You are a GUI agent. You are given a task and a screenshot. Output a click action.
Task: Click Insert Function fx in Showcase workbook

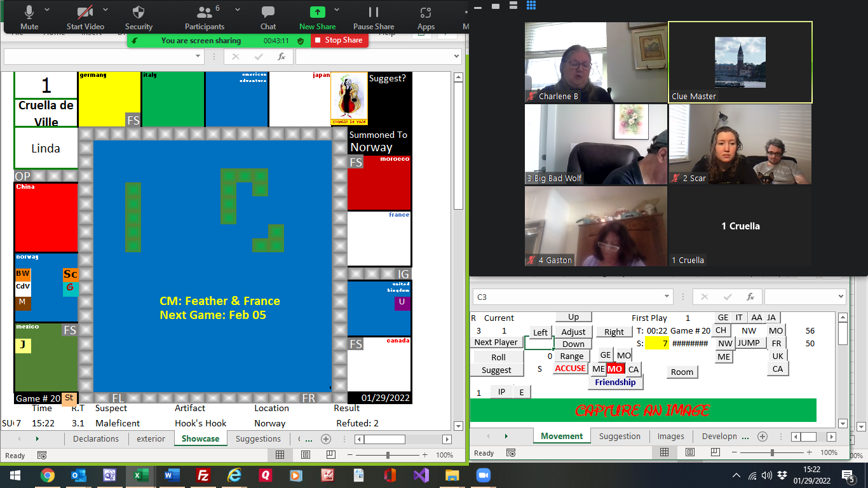coord(281,57)
